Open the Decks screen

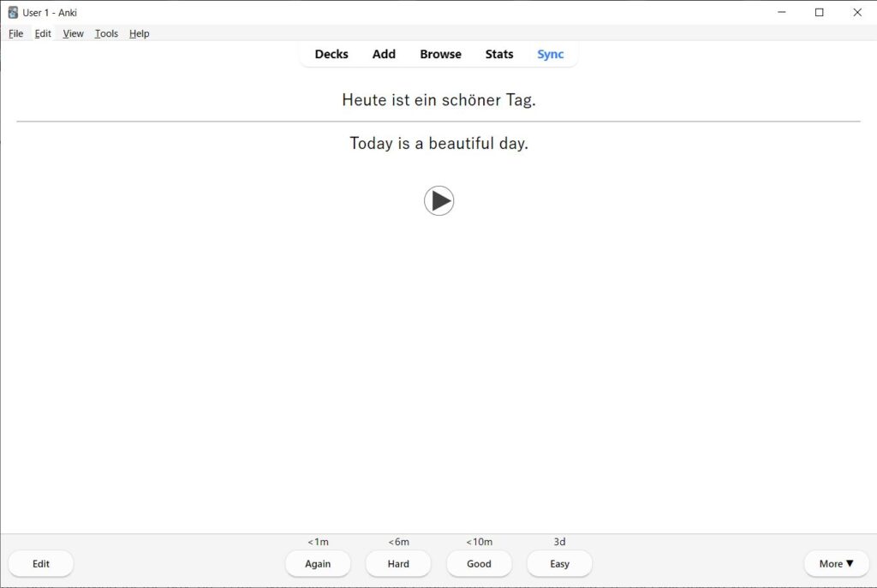click(x=331, y=54)
